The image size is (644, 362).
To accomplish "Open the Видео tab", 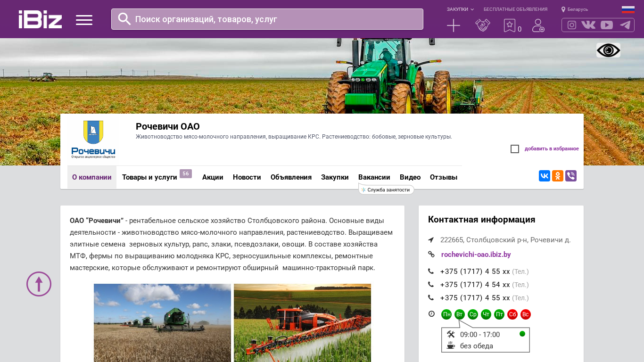I will pos(410,177).
